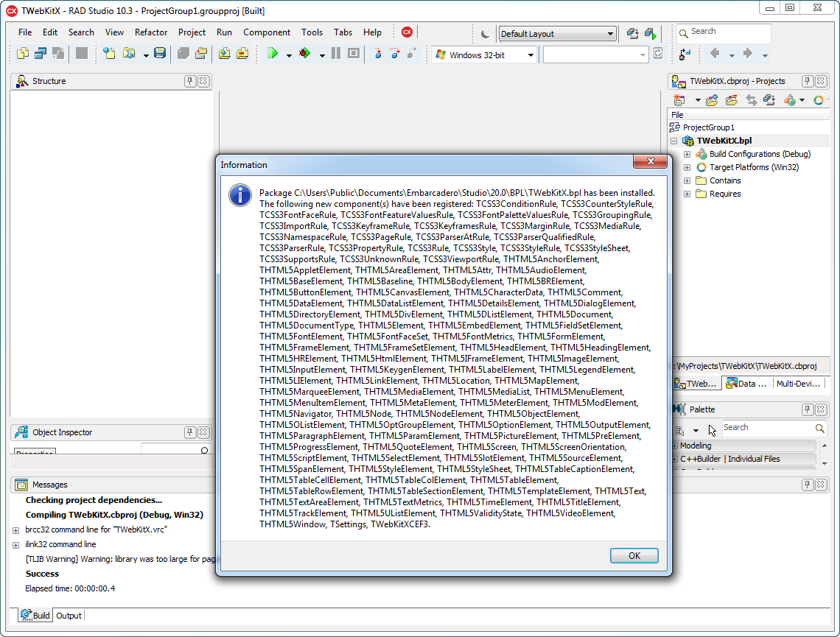The image size is (840, 637).
Task: Close the Structure panel
Action: tap(203, 81)
